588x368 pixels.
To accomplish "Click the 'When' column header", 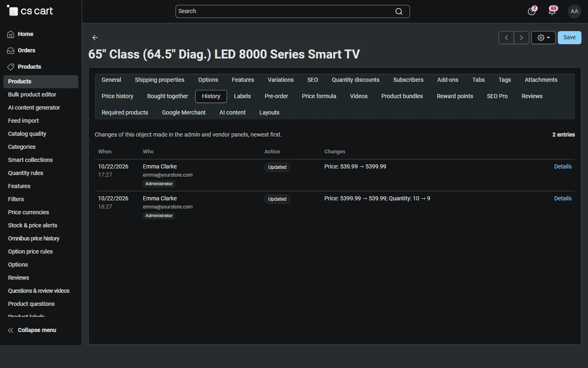I will pos(105,152).
